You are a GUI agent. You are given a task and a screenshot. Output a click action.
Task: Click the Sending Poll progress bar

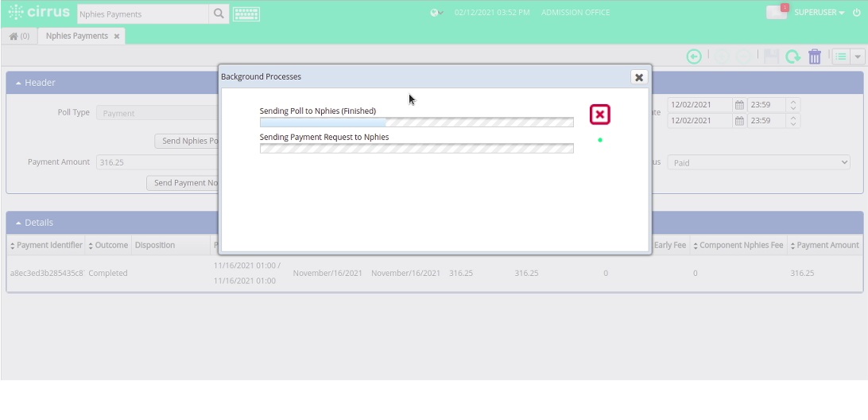point(417,122)
